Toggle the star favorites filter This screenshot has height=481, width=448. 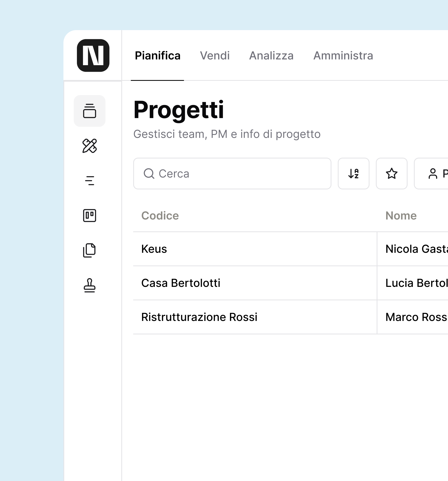[392, 174]
